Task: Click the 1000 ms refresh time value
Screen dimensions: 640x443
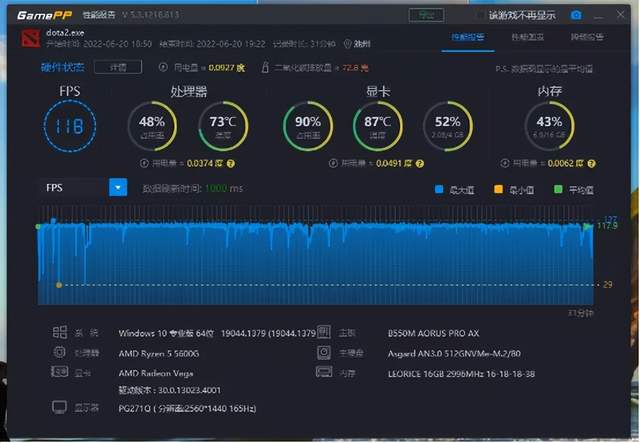Action: [224, 188]
